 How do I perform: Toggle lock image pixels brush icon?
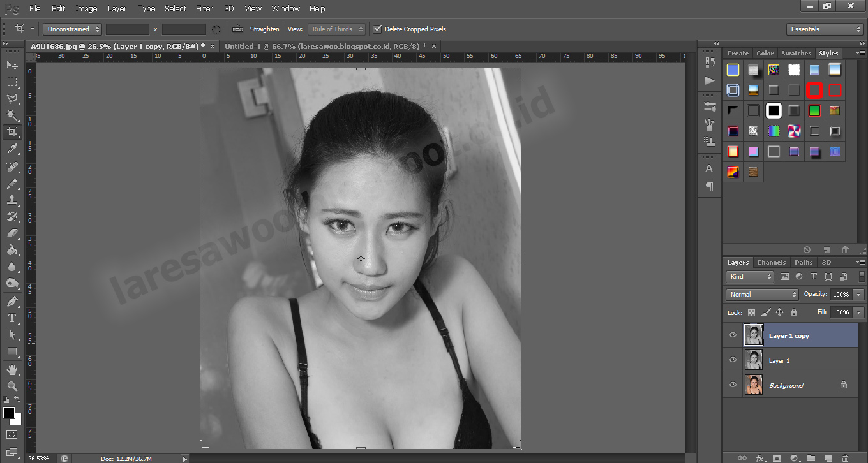pyautogui.click(x=765, y=312)
